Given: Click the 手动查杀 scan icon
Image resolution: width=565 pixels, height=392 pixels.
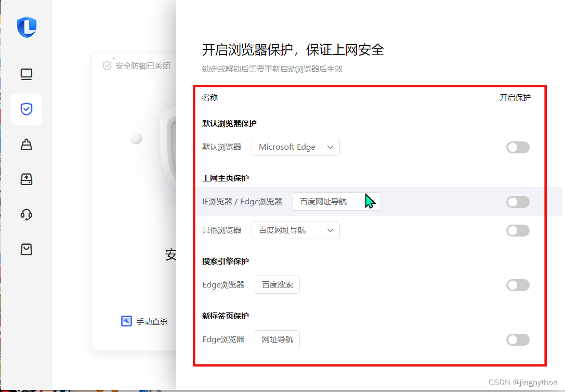Looking at the screenshot, I should pos(126,321).
